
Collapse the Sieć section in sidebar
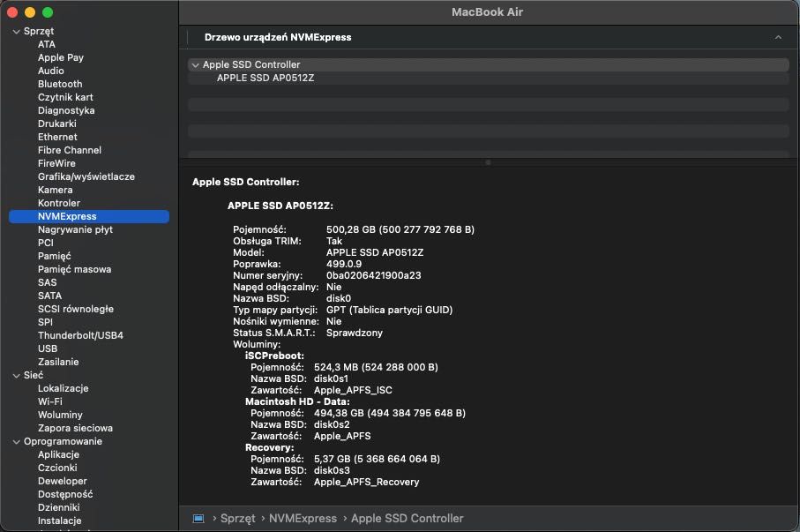coord(17,376)
